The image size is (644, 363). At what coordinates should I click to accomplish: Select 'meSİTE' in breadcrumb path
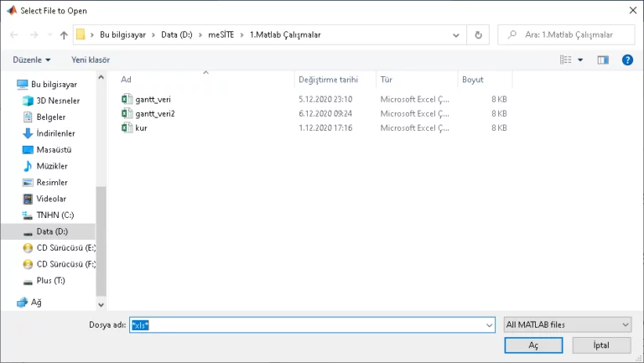coord(221,35)
